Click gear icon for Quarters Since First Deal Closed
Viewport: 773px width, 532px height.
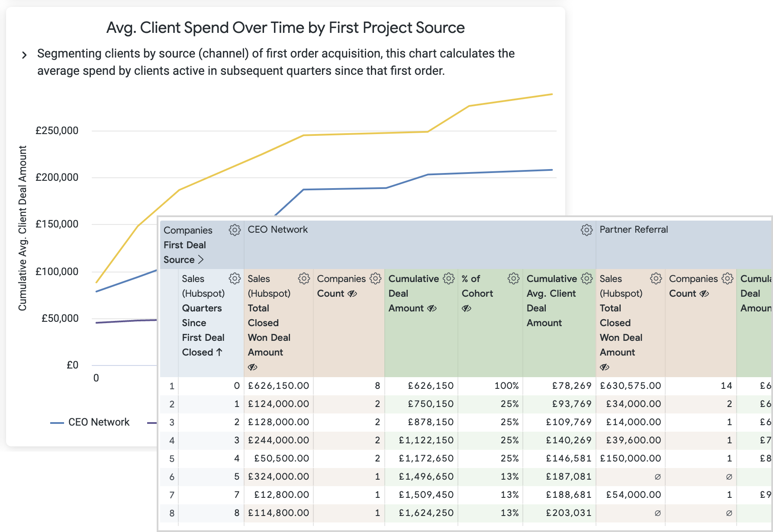(x=235, y=279)
